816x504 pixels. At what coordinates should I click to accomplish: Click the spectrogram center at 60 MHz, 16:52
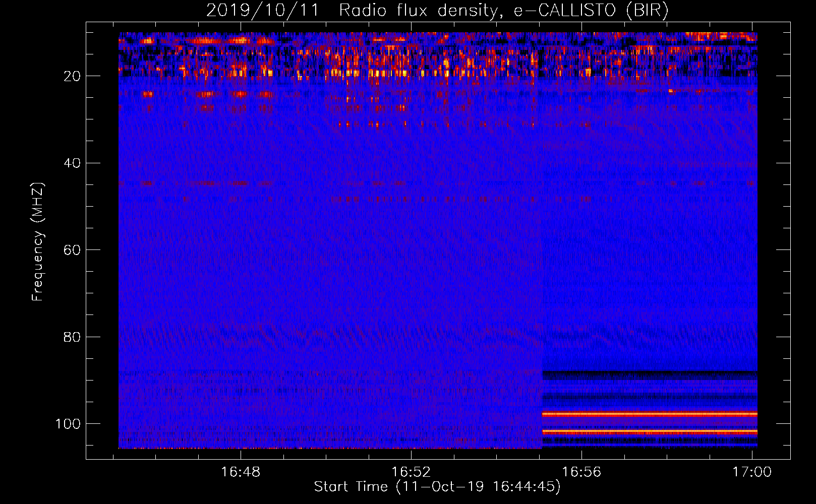411,250
